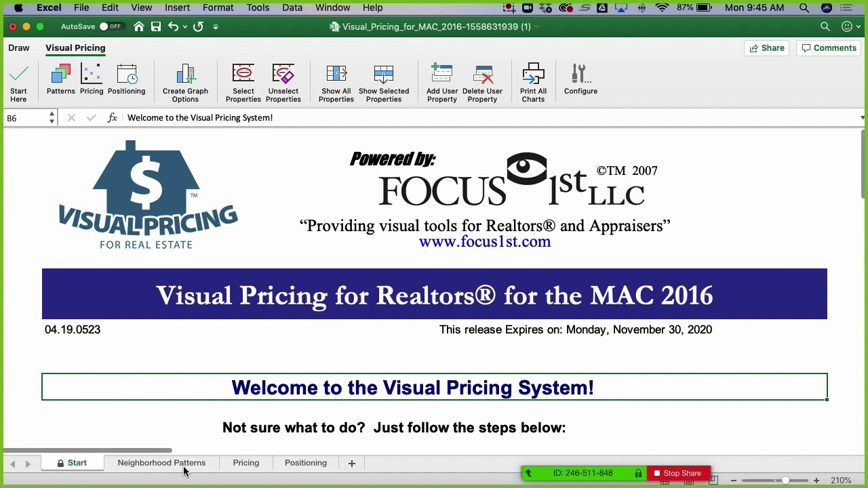Expand the undo history dropdown arrow
The width and height of the screenshot is (868, 488).
pyautogui.click(x=185, y=27)
